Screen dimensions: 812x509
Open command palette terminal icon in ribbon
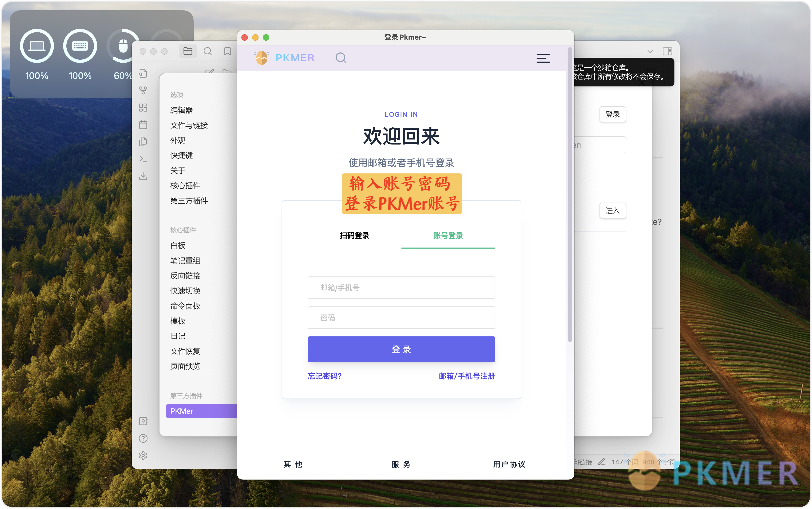click(143, 159)
